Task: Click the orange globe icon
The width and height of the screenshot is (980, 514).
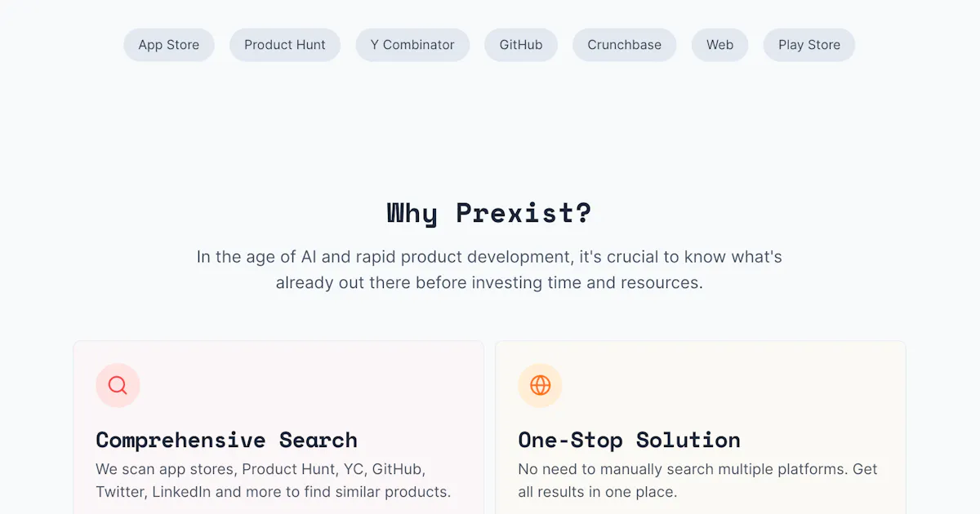Action: pos(540,385)
